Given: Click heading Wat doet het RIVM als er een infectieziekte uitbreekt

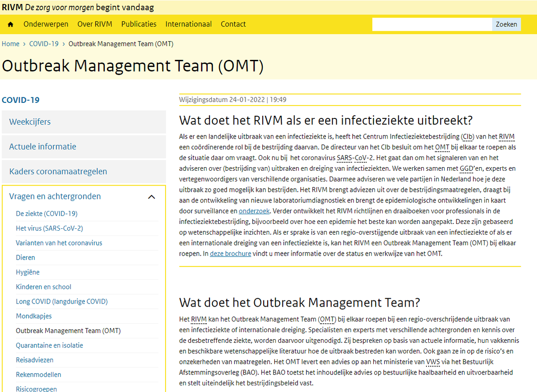Looking at the screenshot, I should (326, 120).
